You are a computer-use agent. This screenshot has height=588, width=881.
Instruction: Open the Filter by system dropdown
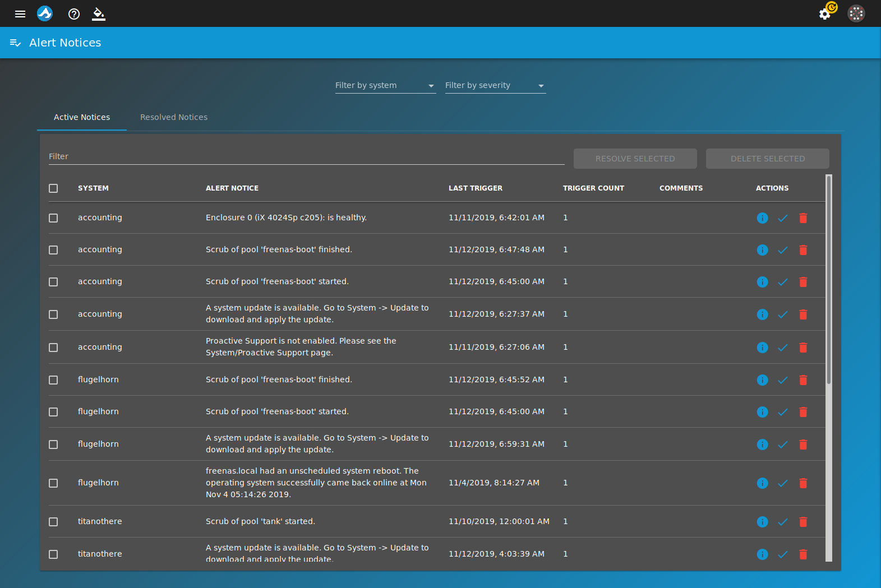tap(386, 85)
